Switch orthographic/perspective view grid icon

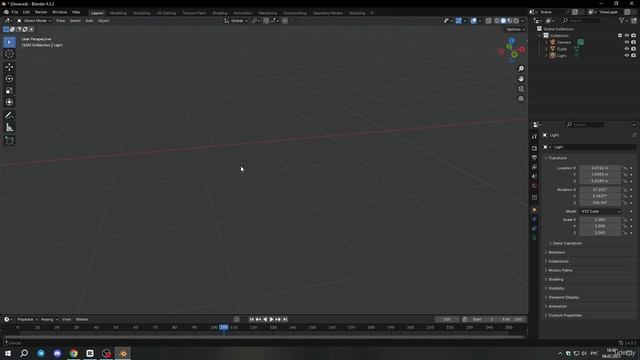(521, 99)
